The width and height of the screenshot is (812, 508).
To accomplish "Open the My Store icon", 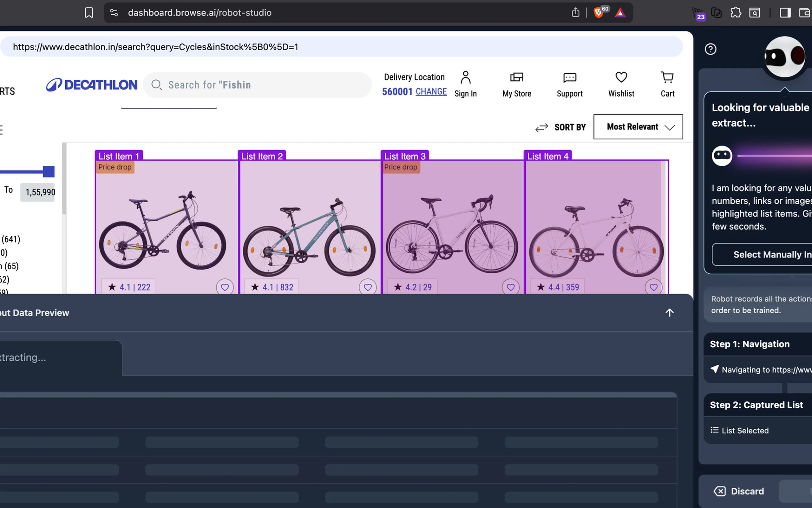I will pos(517,77).
